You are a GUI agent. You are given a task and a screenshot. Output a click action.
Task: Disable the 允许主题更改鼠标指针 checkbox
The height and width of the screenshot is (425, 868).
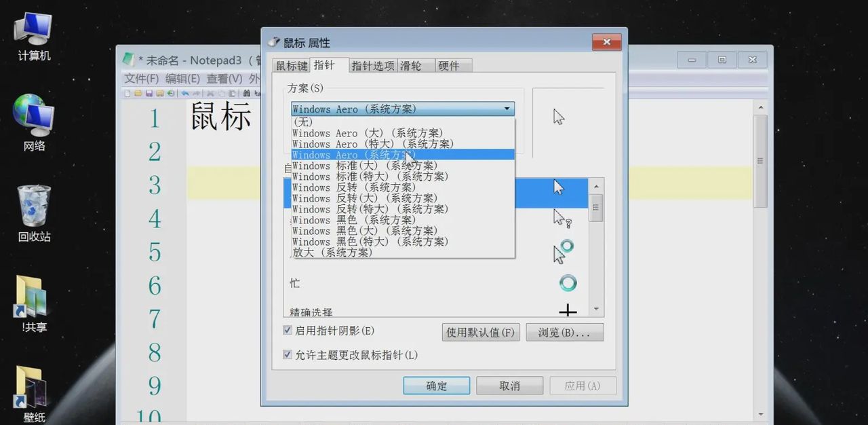[x=288, y=355]
